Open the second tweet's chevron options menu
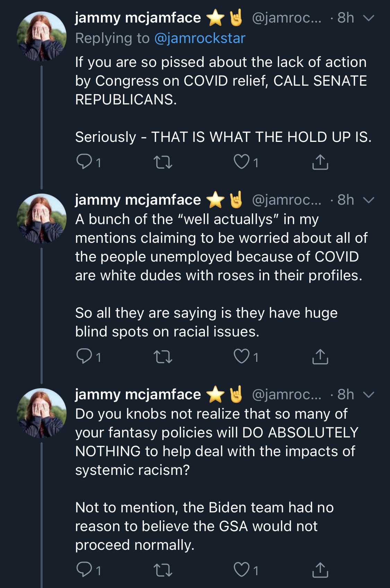This screenshot has width=390, height=588. [x=369, y=200]
